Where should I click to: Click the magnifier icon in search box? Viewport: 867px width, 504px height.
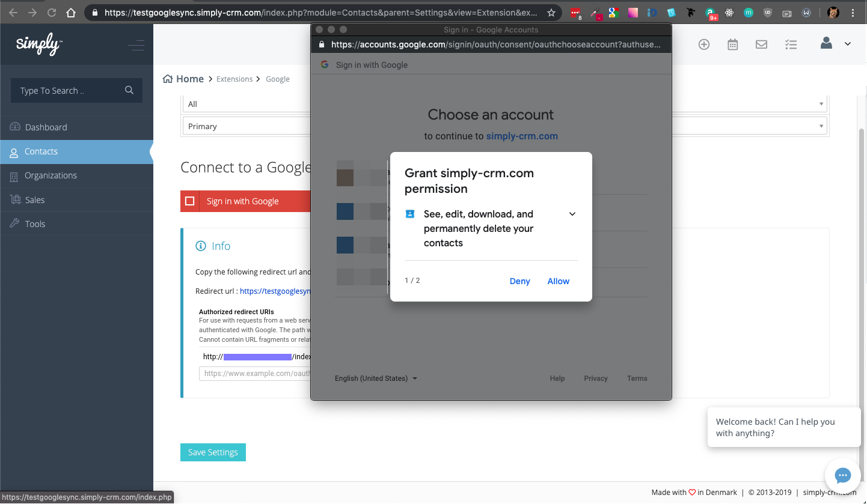tap(129, 90)
